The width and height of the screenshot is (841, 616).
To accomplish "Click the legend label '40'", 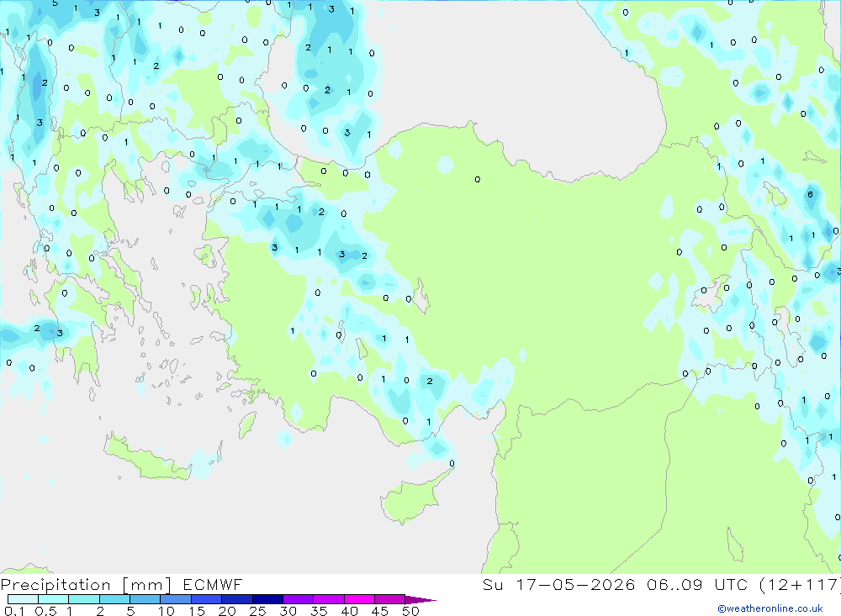I will (350, 611).
